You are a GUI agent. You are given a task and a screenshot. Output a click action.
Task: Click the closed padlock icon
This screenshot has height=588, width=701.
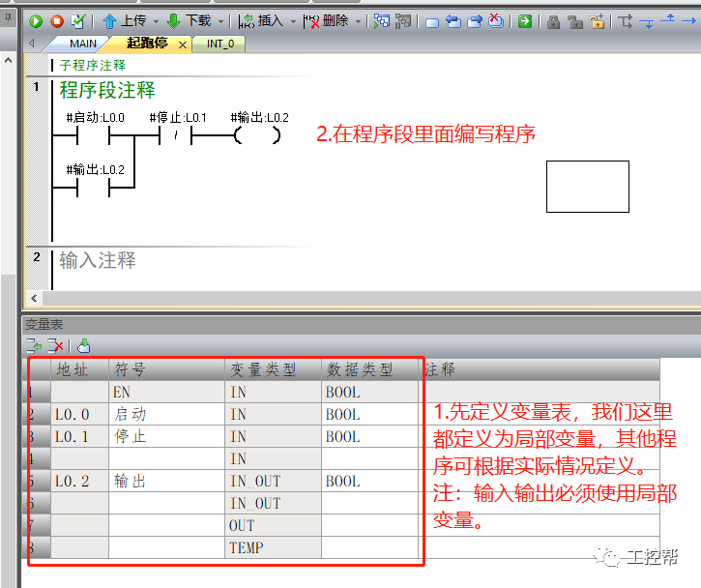coord(553,21)
